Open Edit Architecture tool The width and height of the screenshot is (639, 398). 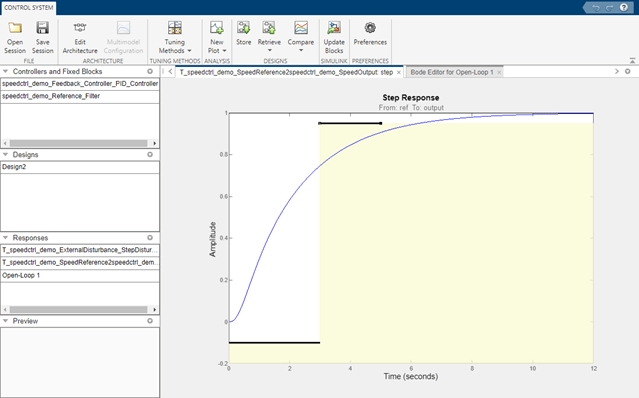pos(80,37)
